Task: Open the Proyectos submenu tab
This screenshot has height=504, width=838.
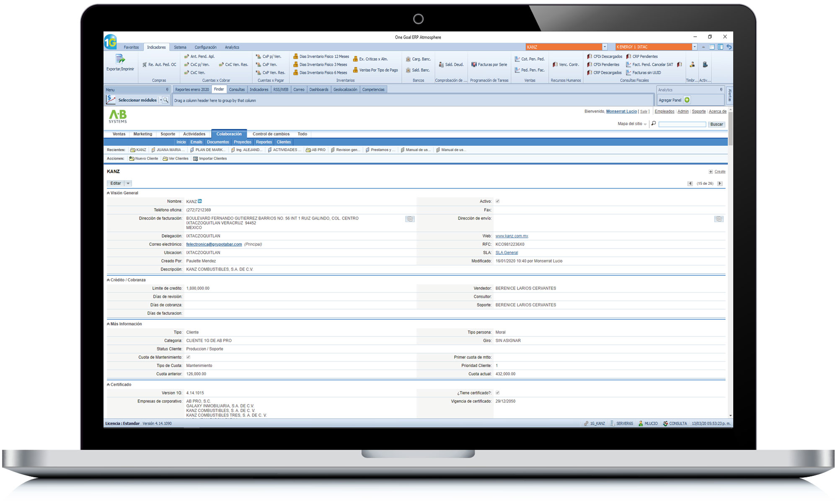Action: click(243, 142)
